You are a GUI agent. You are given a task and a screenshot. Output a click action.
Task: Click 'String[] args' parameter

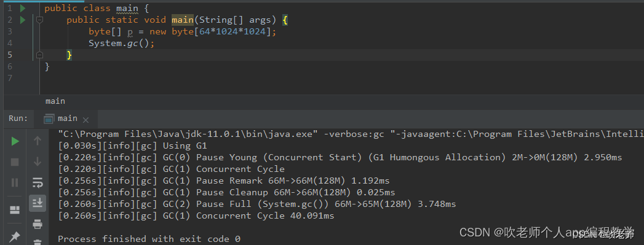pos(235,20)
